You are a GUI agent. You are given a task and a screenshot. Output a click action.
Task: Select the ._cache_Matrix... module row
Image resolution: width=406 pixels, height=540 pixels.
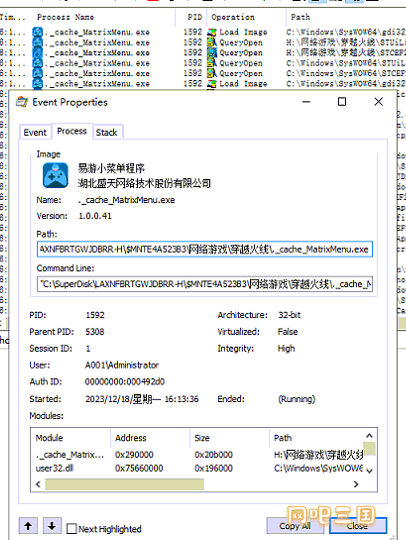(198, 455)
